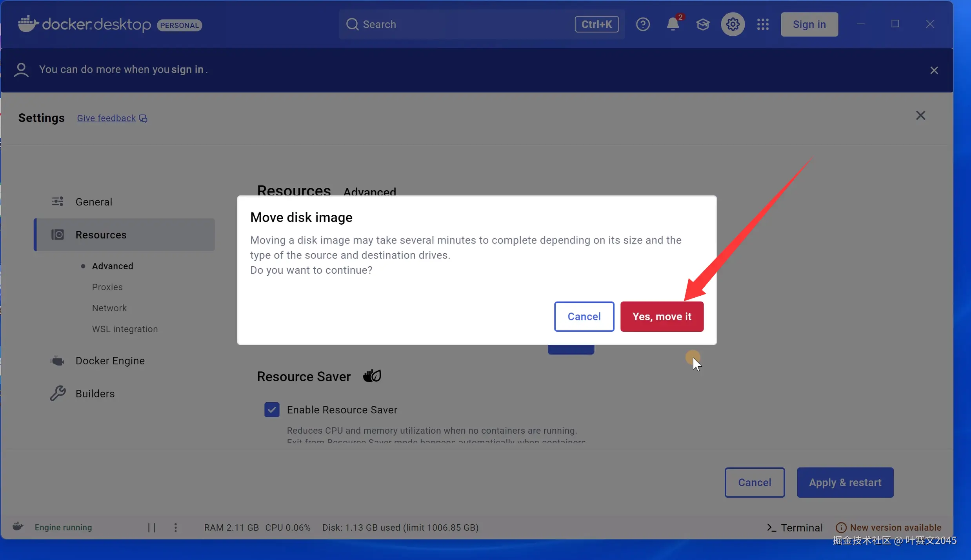Image resolution: width=971 pixels, height=560 pixels.
Task: Dismiss the sign-in banner
Action: (934, 70)
